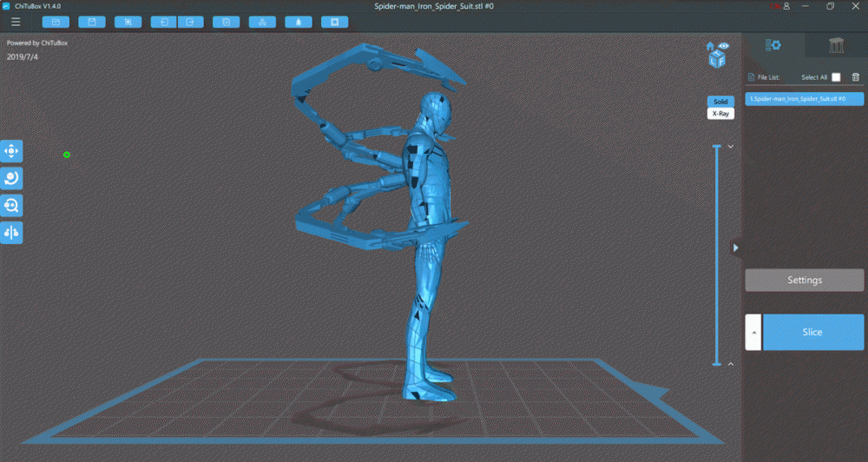The height and width of the screenshot is (462, 868).
Task: Click the L face of view cube
Action: 713,61
